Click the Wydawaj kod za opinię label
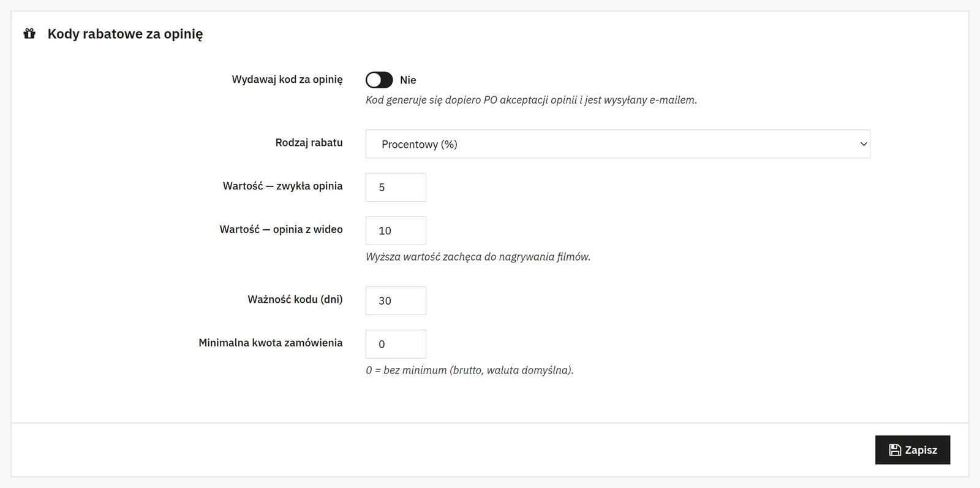The width and height of the screenshot is (980, 488). 287,79
